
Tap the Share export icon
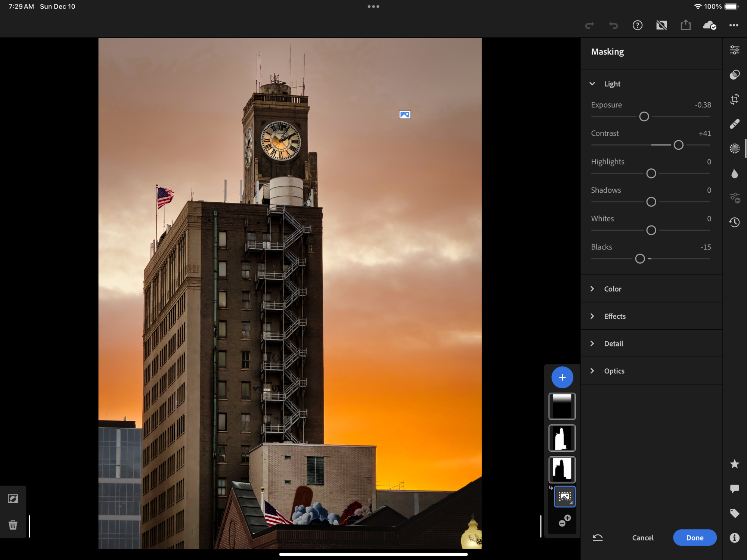pyautogui.click(x=685, y=25)
